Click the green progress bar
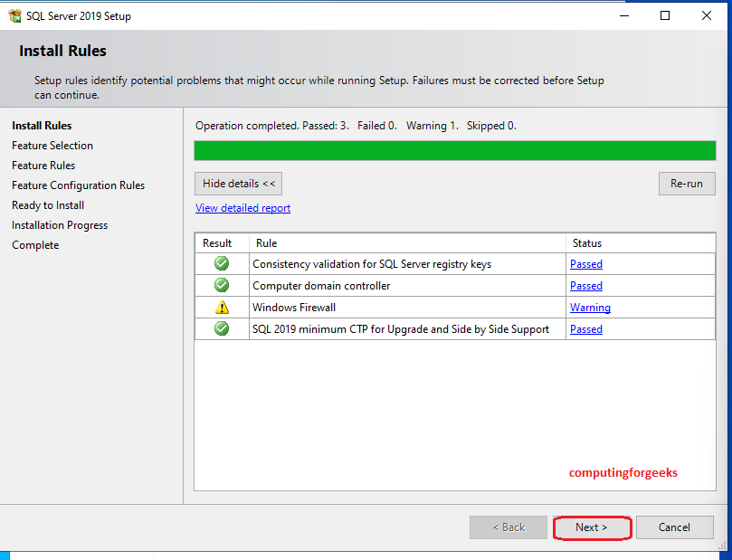 tap(452, 150)
